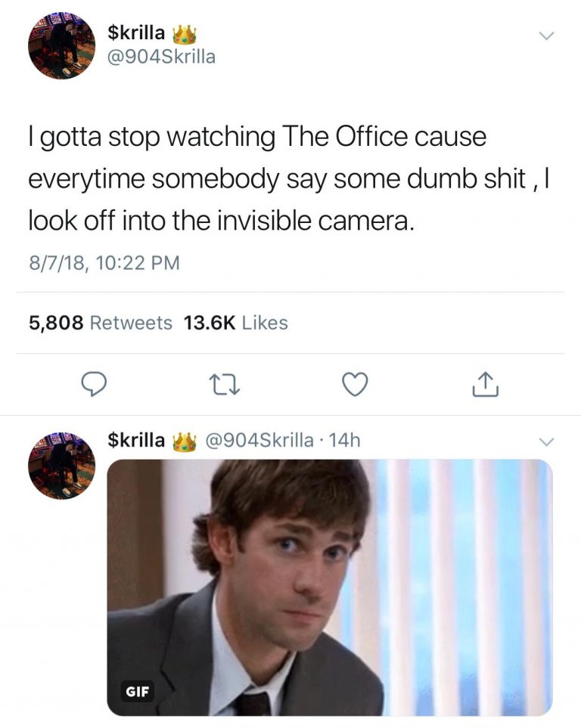This screenshot has width=581, height=728.
Task: Select the tweet text about The Office
Action: [x=289, y=178]
